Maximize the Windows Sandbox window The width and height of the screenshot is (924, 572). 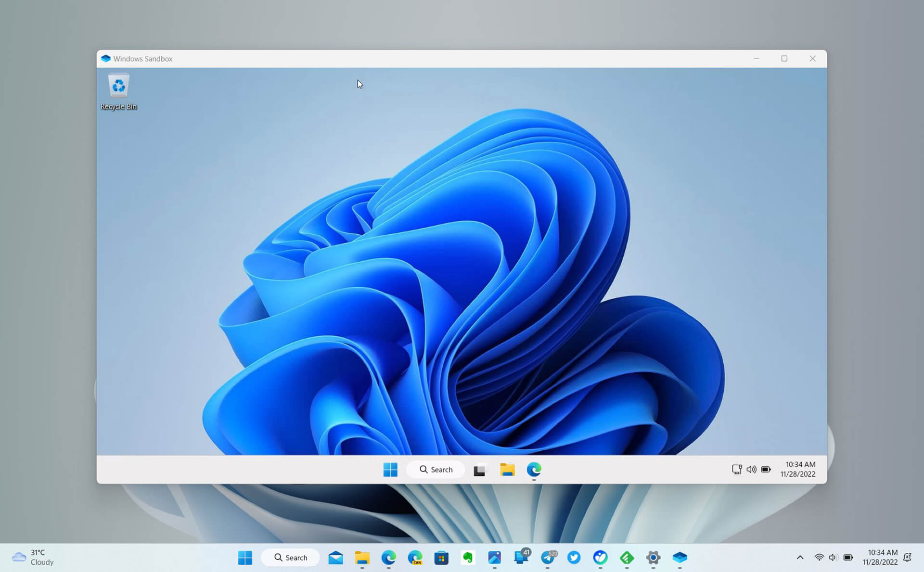(784, 59)
